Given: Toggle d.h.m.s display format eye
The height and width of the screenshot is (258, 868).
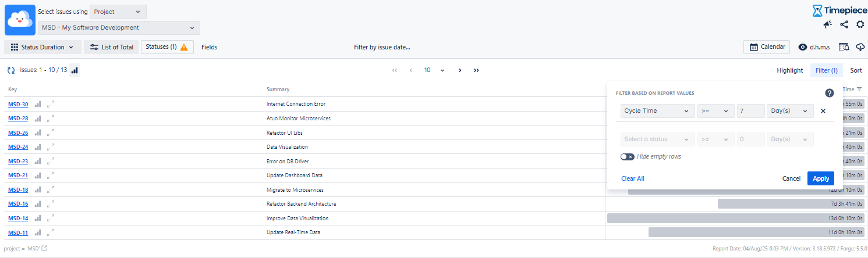Looking at the screenshot, I should tap(803, 47).
